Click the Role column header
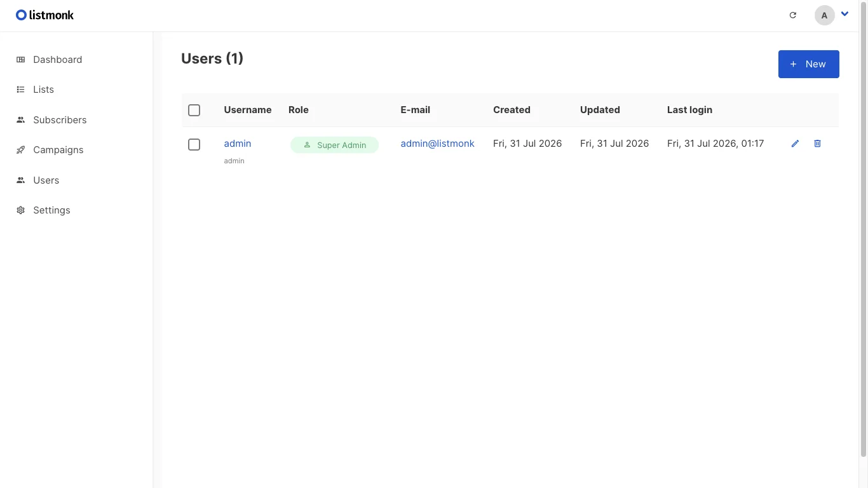The image size is (868, 488). tap(299, 110)
